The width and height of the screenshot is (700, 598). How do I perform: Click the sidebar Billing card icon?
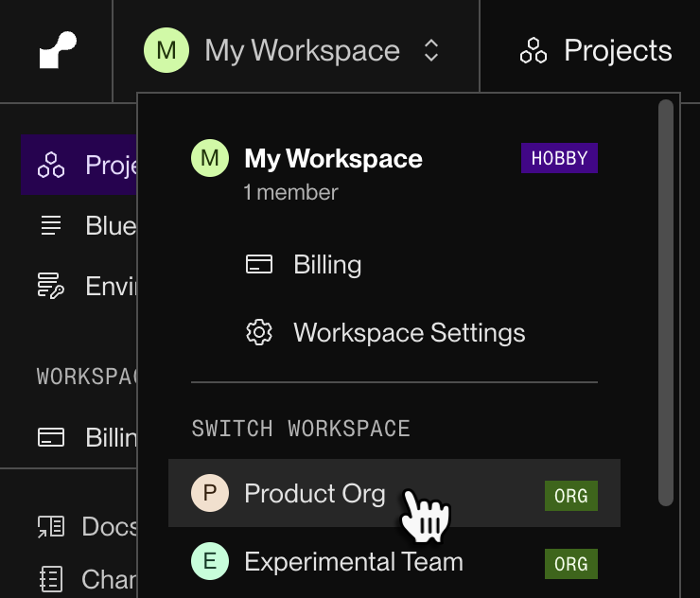[51, 437]
